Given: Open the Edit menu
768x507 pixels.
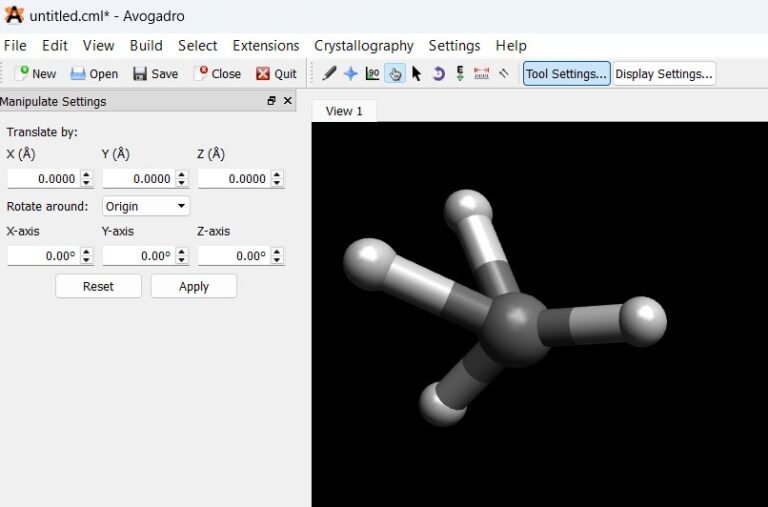Looking at the screenshot, I should [55, 46].
